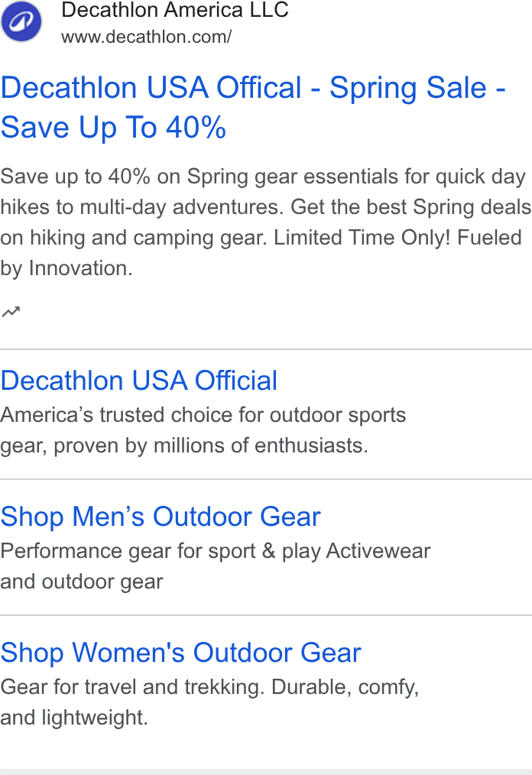The height and width of the screenshot is (775, 532).
Task: Open the "Shop Women's Outdoor Gear" sitelink
Action: [x=181, y=653]
